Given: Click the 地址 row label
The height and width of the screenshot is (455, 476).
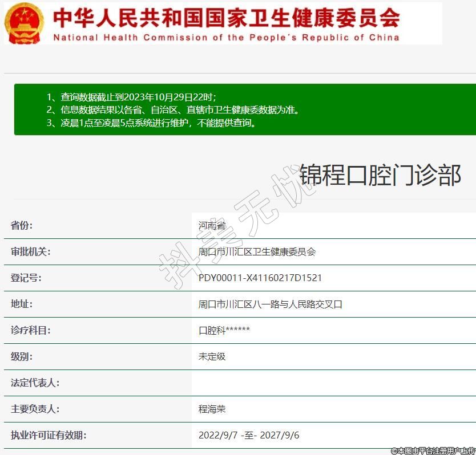Looking at the screenshot, I should click(x=22, y=304).
